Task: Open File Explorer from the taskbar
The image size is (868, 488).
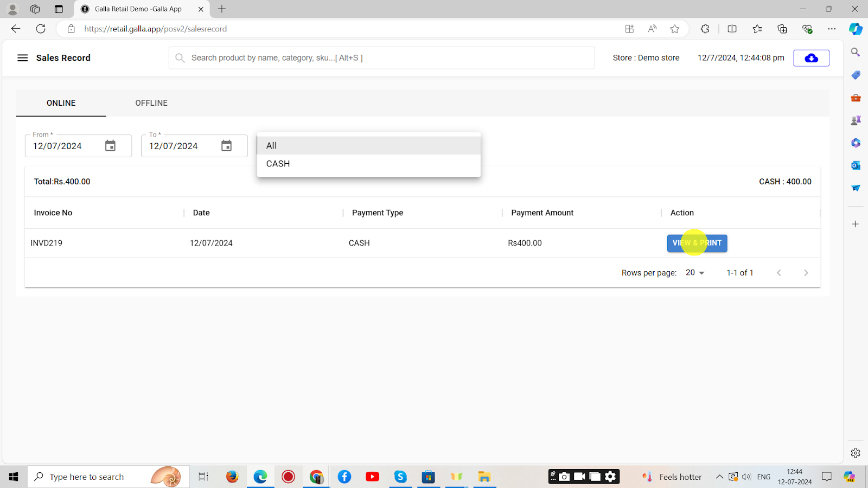Action: 484,477
